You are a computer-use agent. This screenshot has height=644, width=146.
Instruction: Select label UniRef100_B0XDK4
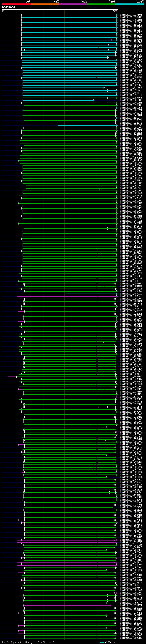pyautogui.click(x=131, y=130)
